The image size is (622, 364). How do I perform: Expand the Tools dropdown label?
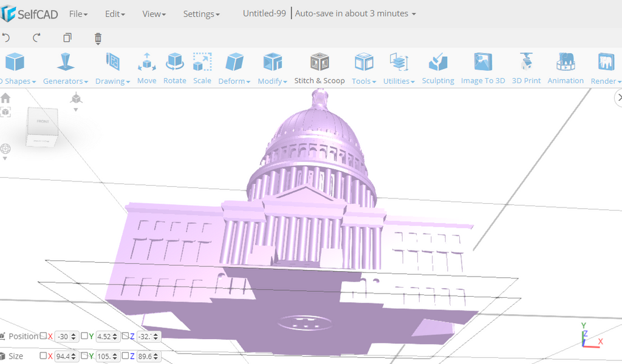(x=364, y=81)
